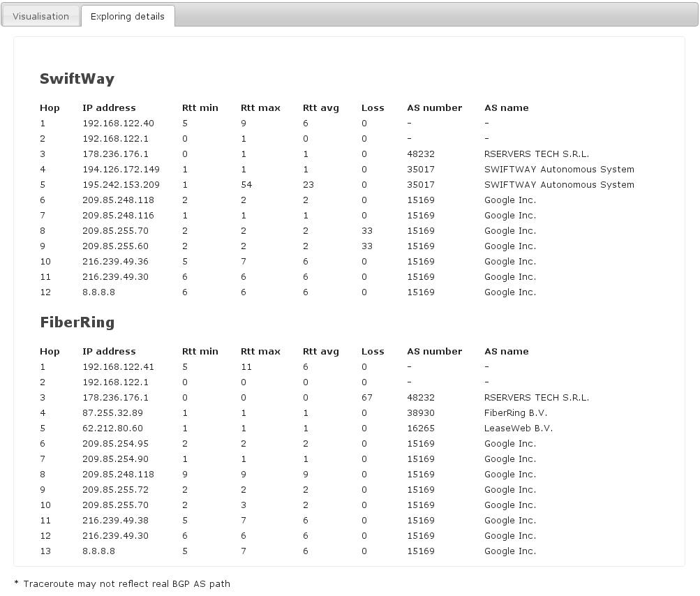Click the LeaseWeb B.V. AS name

click(x=518, y=429)
